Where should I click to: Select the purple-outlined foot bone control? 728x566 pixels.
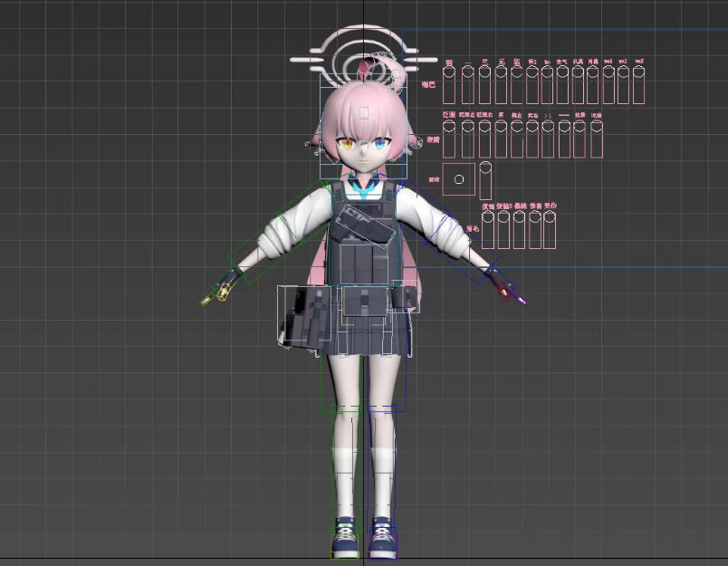383,543
